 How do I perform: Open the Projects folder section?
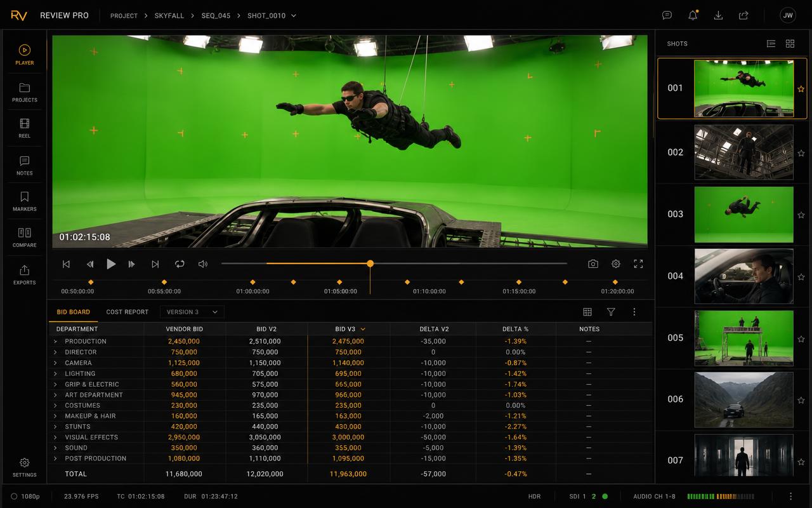click(x=24, y=91)
